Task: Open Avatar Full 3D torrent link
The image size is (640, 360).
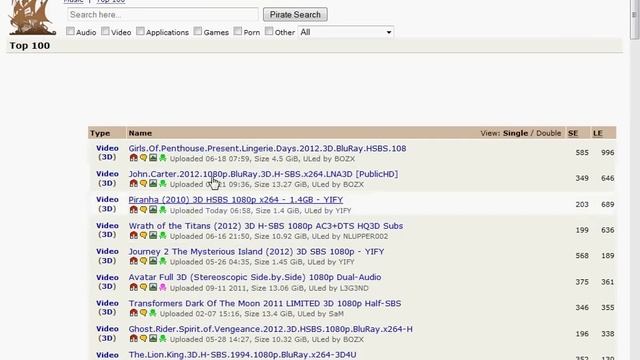Action: (x=255, y=277)
